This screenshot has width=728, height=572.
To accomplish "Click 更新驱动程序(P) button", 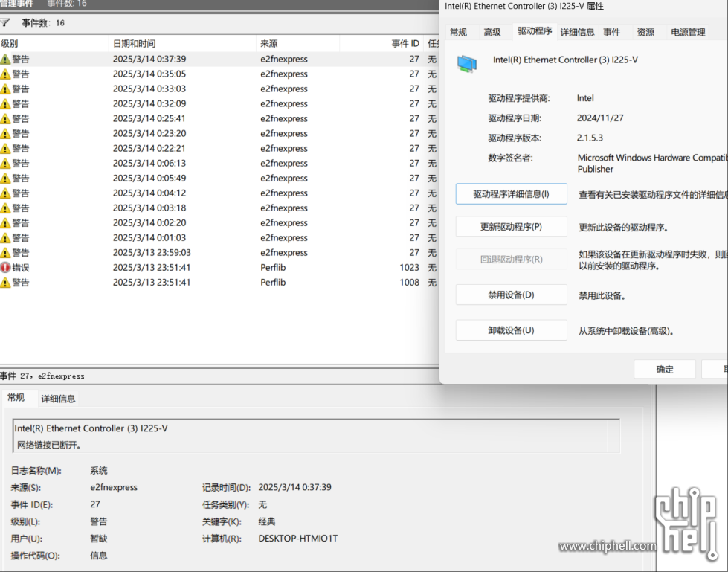I will 511,227.
